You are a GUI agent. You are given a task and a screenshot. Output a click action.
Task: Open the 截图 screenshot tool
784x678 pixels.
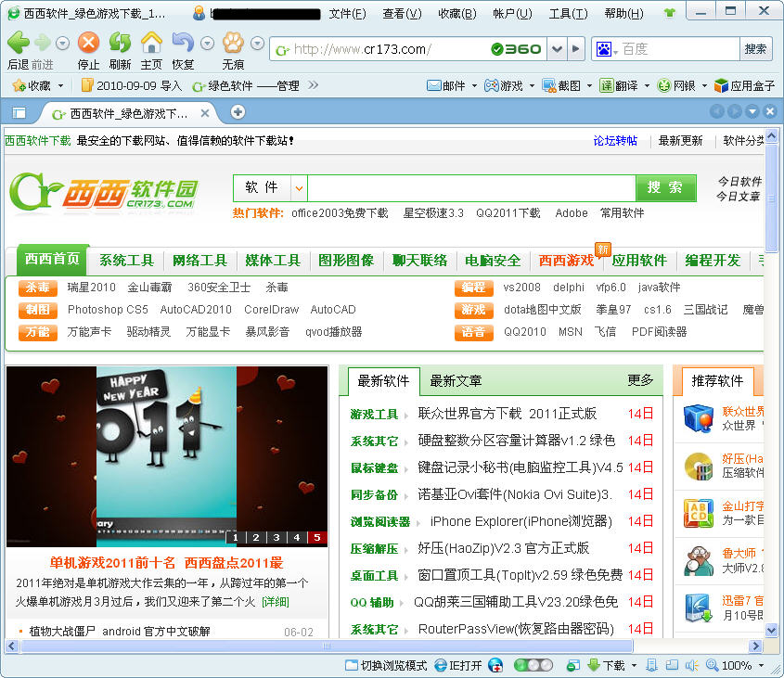pos(562,85)
